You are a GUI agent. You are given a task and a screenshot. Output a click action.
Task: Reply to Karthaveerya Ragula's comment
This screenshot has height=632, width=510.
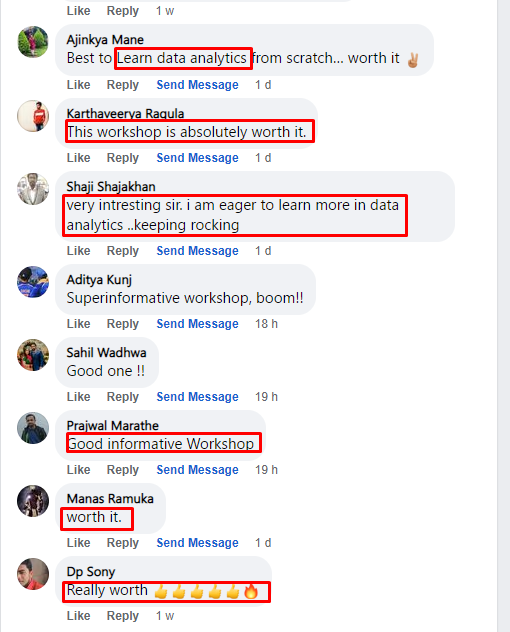[x=123, y=158]
